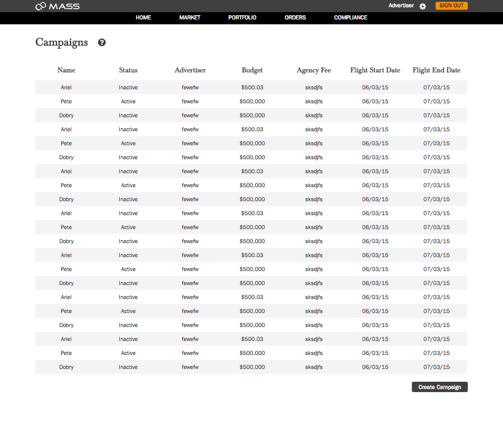Open the settings gear icon
This screenshot has width=503, height=448.
pyautogui.click(x=423, y=6)
